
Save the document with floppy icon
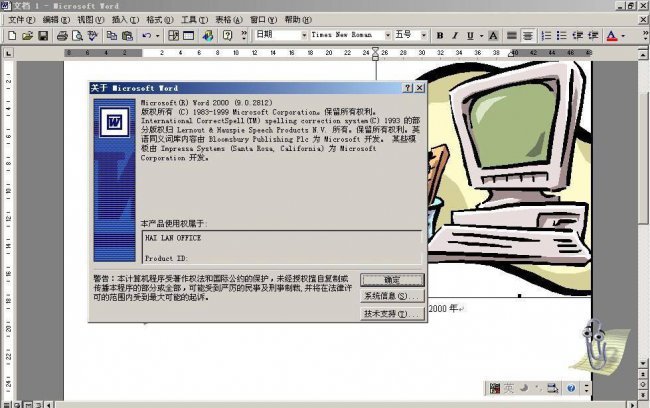43,36
